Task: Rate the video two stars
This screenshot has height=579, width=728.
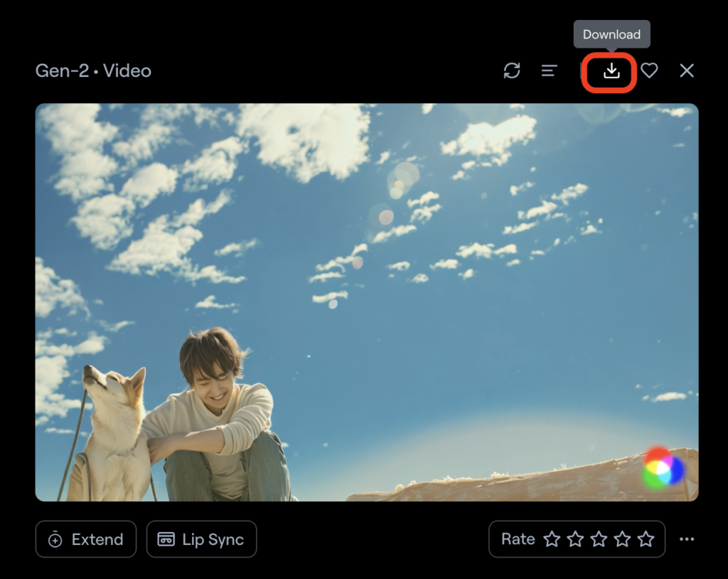Action: tap(575, 539)
